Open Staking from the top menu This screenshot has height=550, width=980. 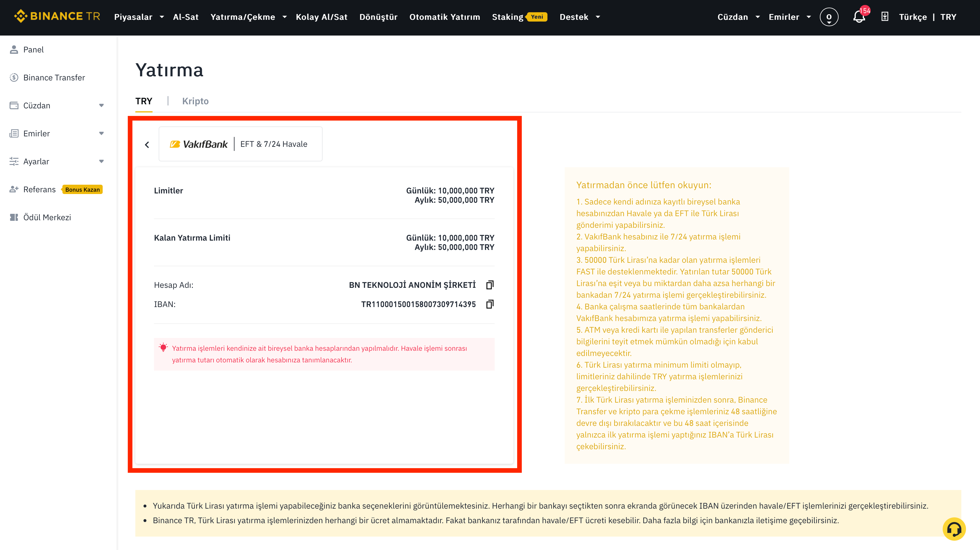(508, 17)
